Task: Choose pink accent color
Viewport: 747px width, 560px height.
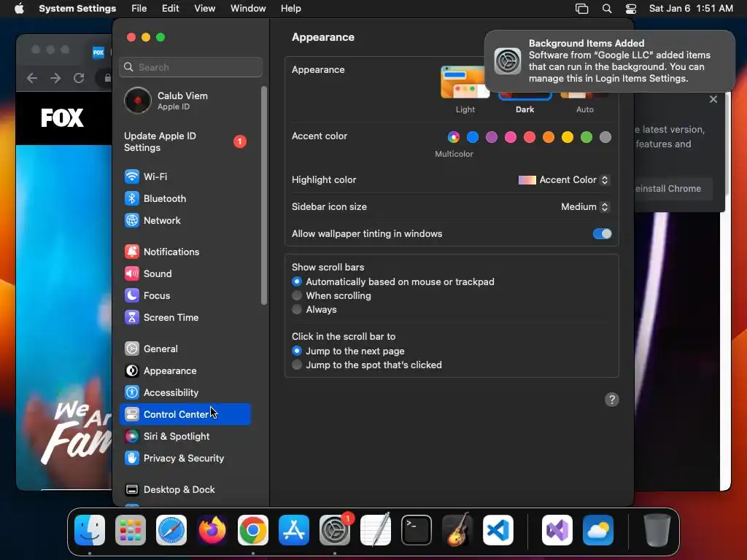Action: tap(511, 137)
